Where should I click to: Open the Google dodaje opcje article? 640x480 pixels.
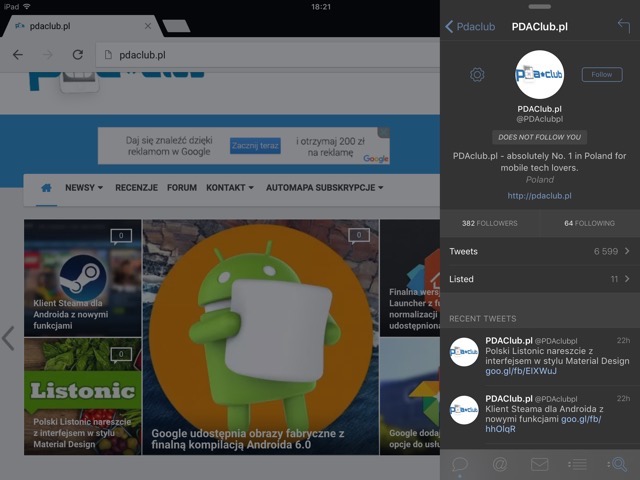pos(410,396)
